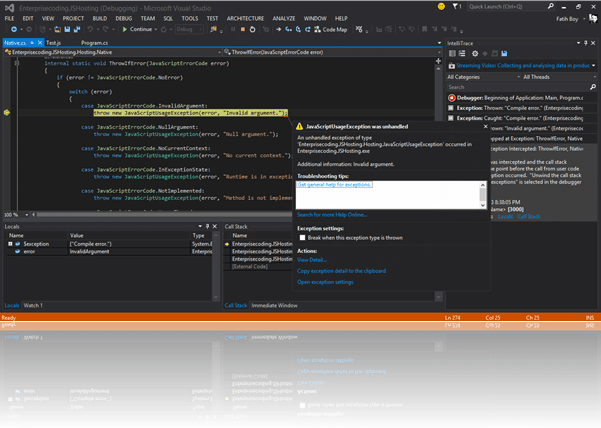
Task: Switch IntelliTrace to calls view icon
Action: tap(462, 54)
